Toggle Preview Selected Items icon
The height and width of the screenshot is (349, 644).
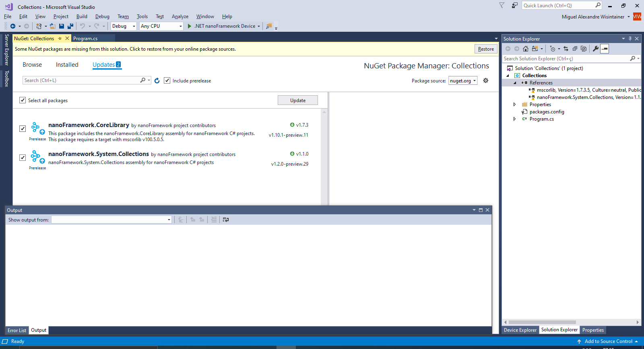[x=605, y=49]
